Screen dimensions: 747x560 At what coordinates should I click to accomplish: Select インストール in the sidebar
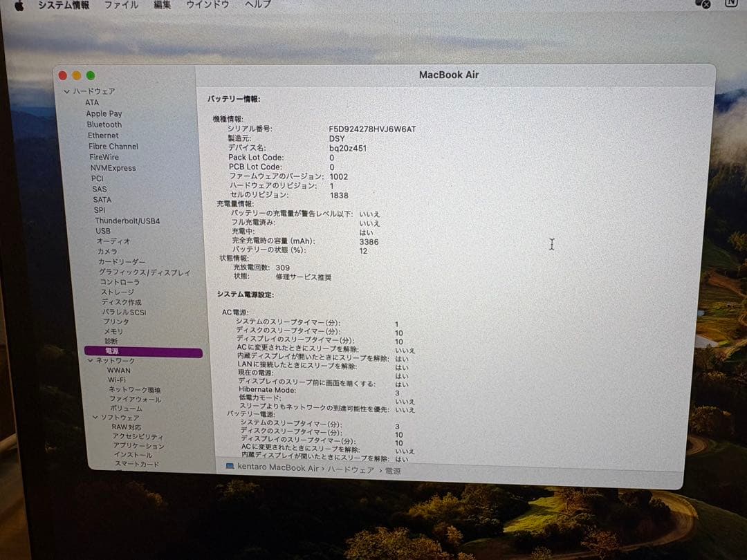point(133,455)
